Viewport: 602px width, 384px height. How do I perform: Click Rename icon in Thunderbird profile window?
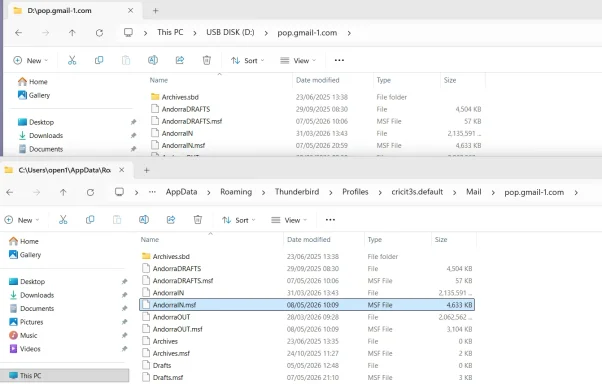coord(144,220)
